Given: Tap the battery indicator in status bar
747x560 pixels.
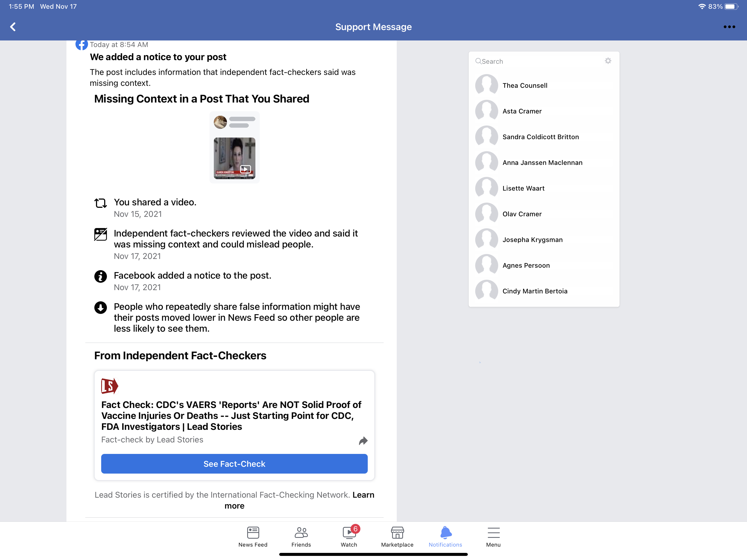Looking at the screenshot, I should (x=731, y=6).
